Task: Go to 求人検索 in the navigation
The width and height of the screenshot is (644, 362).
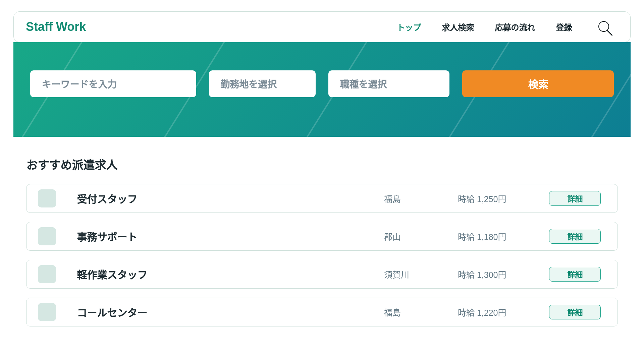Action: point(458,27)
